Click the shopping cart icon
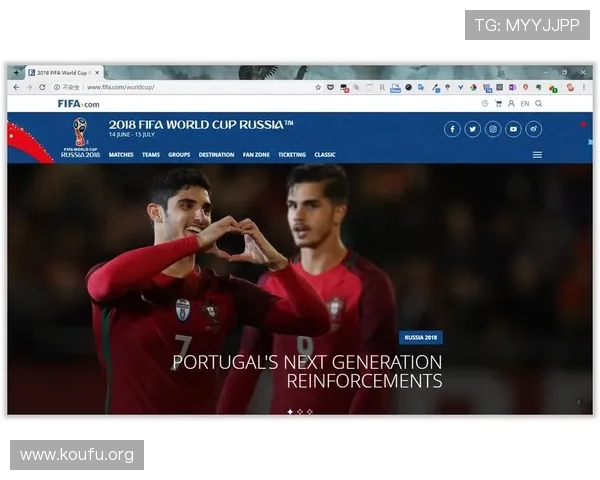The width and height of the screenshot is (600, 480). click(498, 103)
